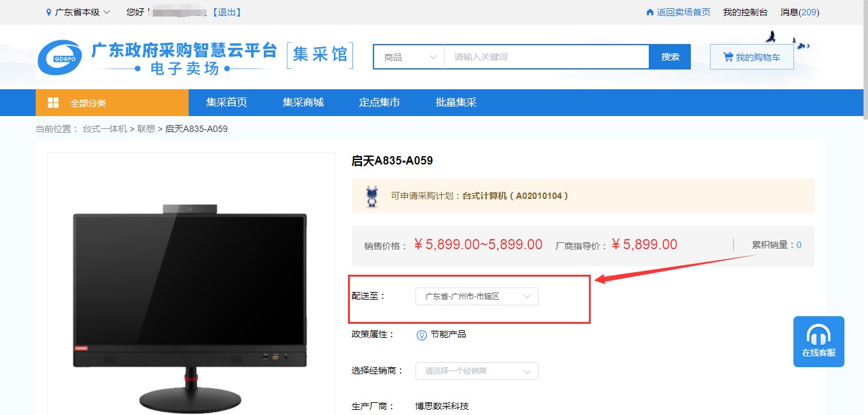Click the robot mascot icon in procurement notice
The width and height of the screenshot is (868, 415).
pyautogui.click(x=371, y=196)
